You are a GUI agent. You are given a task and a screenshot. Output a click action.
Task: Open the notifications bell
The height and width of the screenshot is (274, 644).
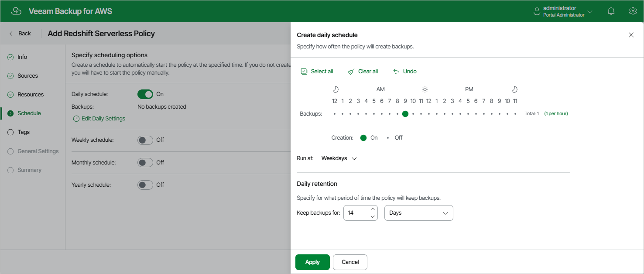tap(611, 11)
